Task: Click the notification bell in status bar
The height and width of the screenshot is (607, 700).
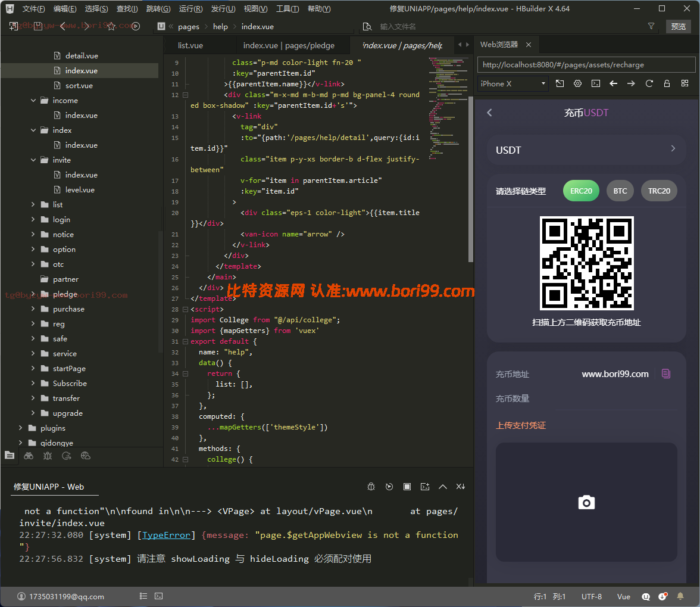Action: 680,596
